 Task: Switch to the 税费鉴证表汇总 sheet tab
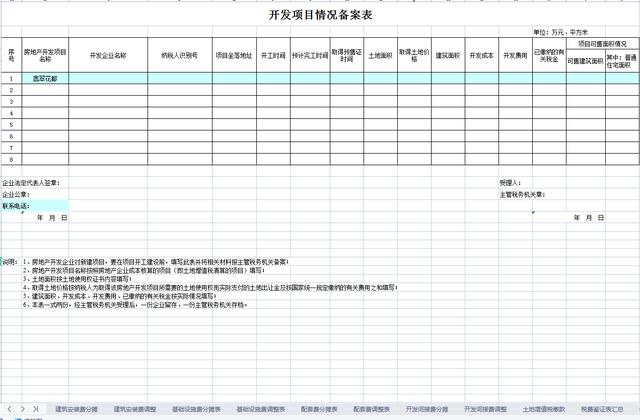pyautogui.click(x=602, y=409)
